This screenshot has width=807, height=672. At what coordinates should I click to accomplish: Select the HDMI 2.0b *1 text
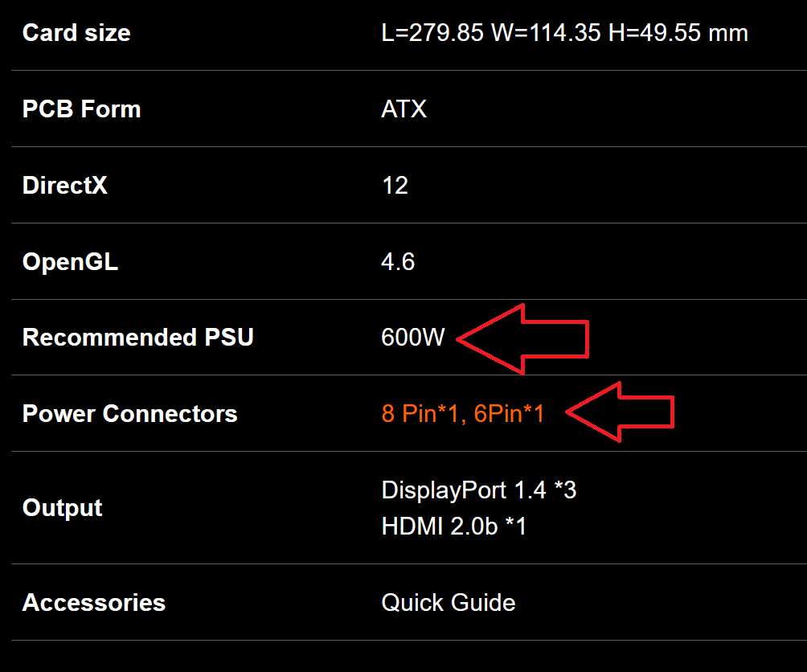tap(453, 527)
